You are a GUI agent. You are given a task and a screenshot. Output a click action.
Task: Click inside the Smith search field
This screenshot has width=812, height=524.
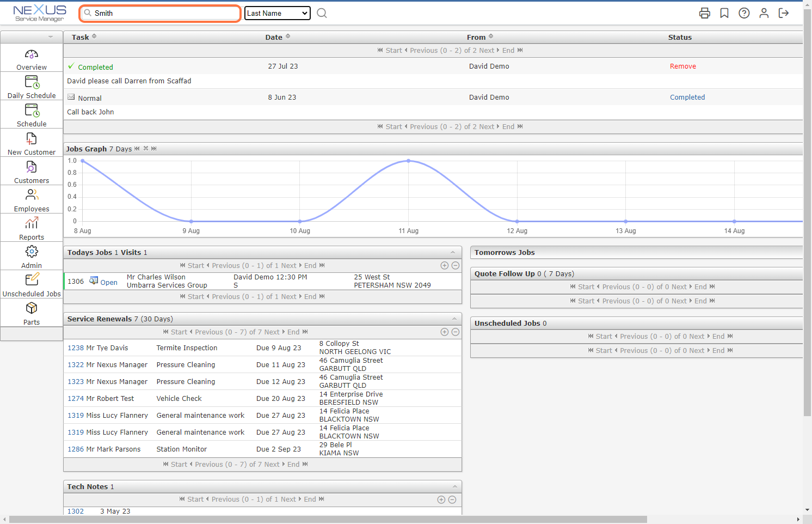(159, 13)
